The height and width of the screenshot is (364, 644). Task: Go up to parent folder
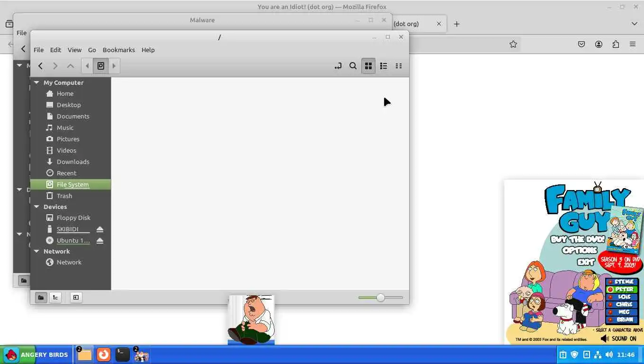coord(70,66)
